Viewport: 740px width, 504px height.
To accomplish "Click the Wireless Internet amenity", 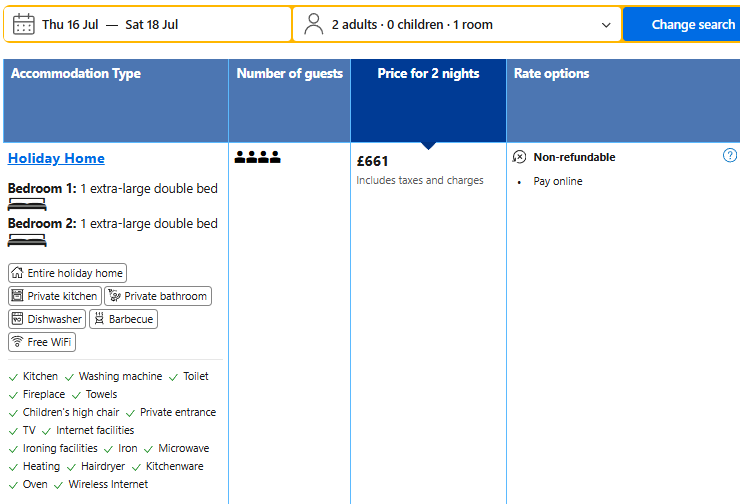I will (108, 484).
